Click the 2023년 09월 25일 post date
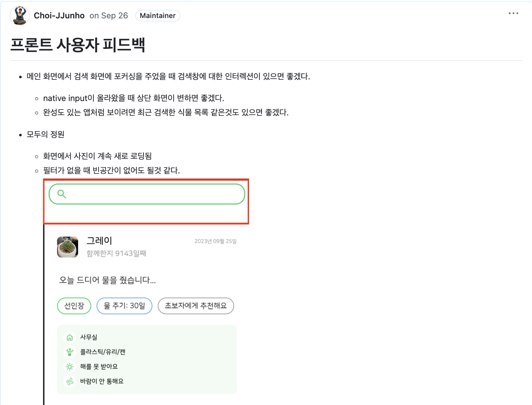 [215, 241]
